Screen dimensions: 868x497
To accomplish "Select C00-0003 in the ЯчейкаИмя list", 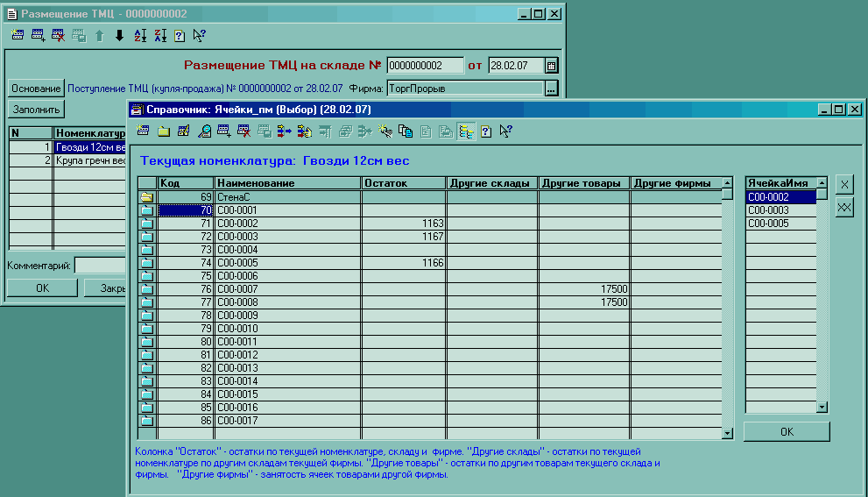I will (780, 210).
